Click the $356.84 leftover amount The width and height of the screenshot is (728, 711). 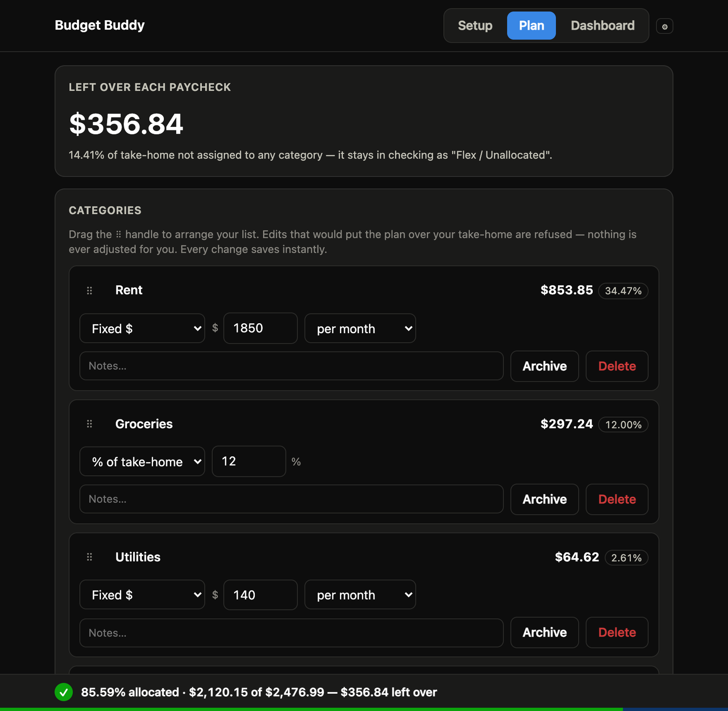click(126, 124)
